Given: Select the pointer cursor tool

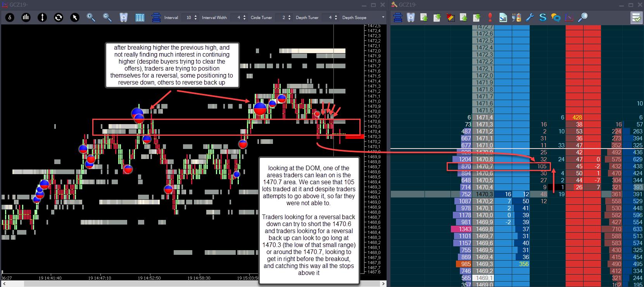Looking at the screenshot, I should [75, 17].
